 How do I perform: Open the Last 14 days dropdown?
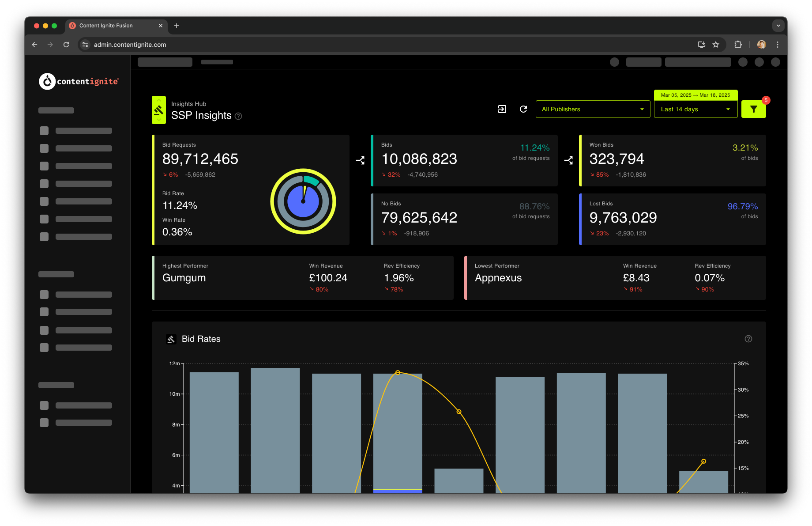click(x=695, y=109)
